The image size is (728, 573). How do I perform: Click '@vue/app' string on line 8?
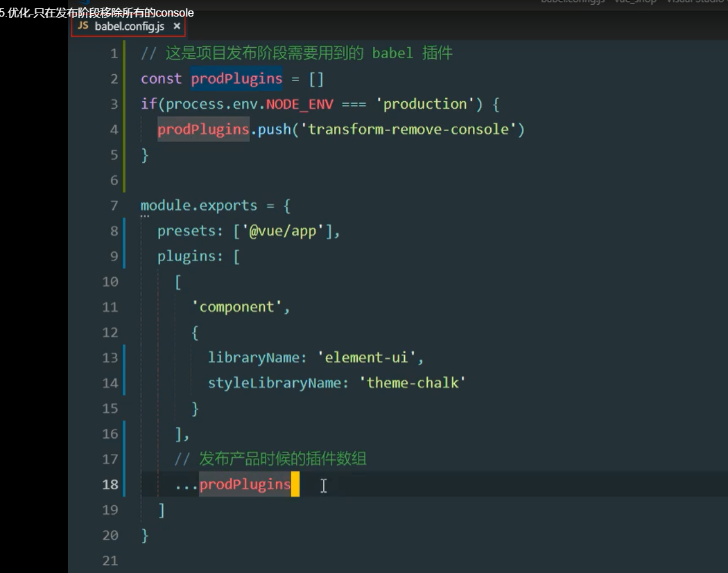click(283, 231)
